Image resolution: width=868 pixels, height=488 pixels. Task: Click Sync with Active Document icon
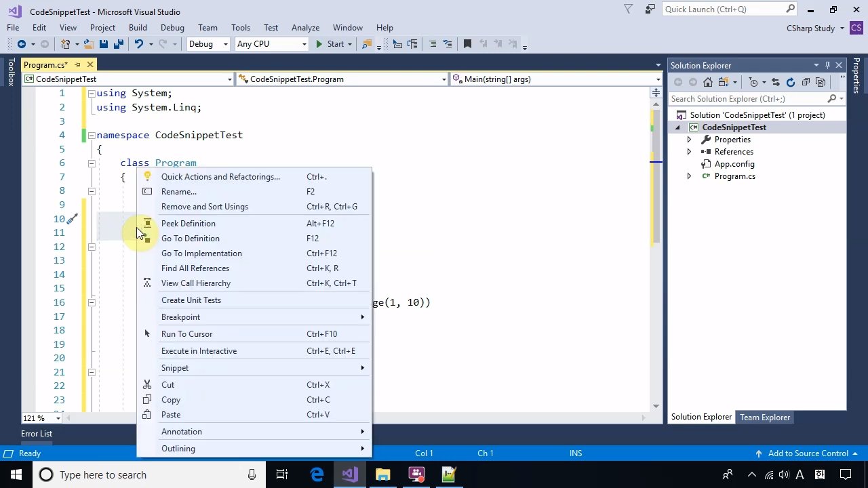pyautogui.click(x=775, y=82)
